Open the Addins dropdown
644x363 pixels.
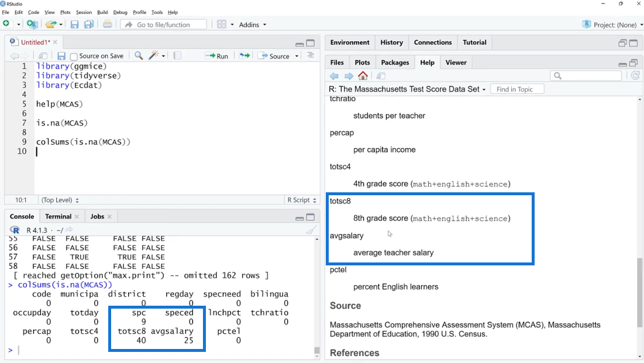(253, 25)
